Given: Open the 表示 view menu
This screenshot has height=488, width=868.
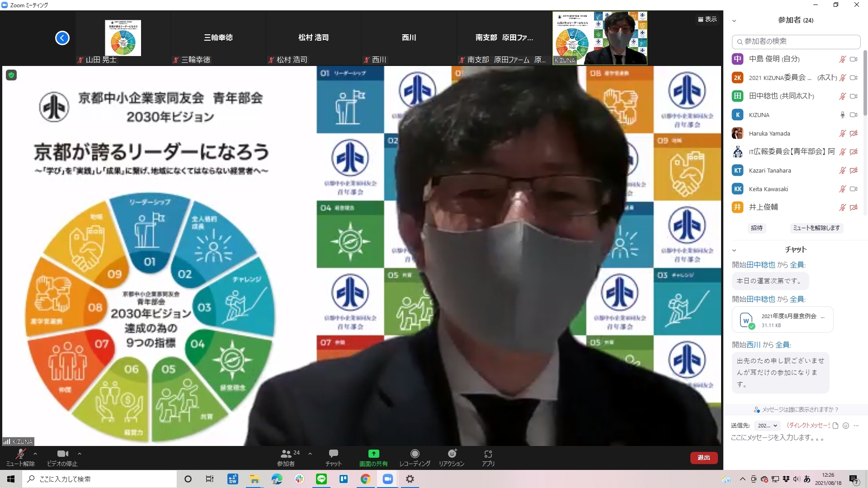Looking at the screenshot, I should tap(708, 19).
